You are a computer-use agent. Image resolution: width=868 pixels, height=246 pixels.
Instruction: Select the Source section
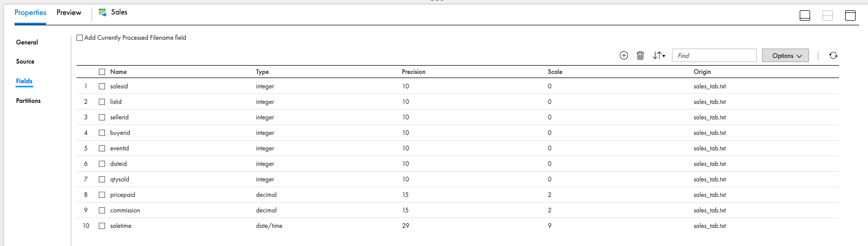(25, 62)
